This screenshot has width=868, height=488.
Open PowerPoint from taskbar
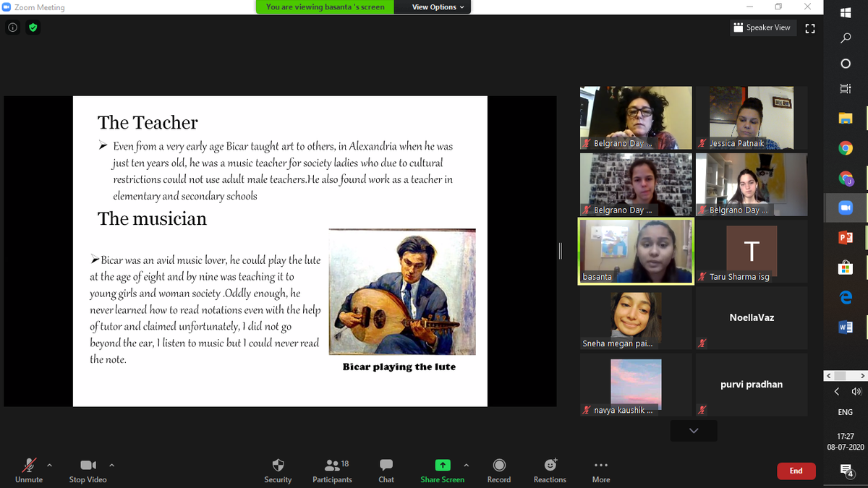(x=846, y=237)
